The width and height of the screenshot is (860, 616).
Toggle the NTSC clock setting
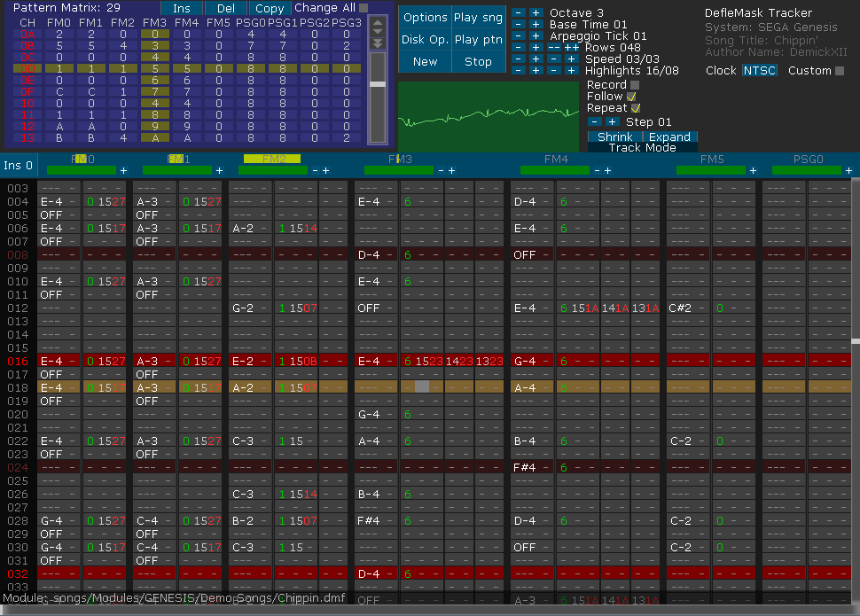759,71
